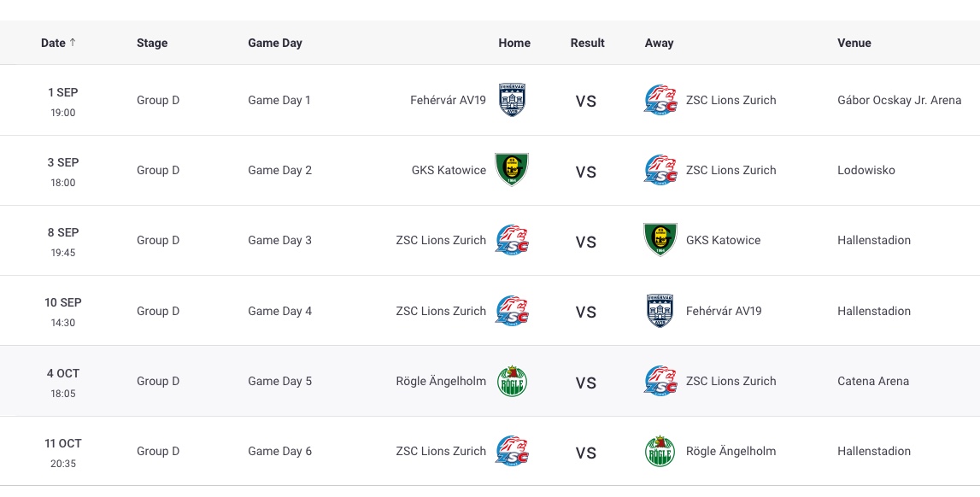Screen dimensions: 980x497
Task: Click Rögle Ängelholm away logo, Game Day 6
Action: click(x=660, y=451)
